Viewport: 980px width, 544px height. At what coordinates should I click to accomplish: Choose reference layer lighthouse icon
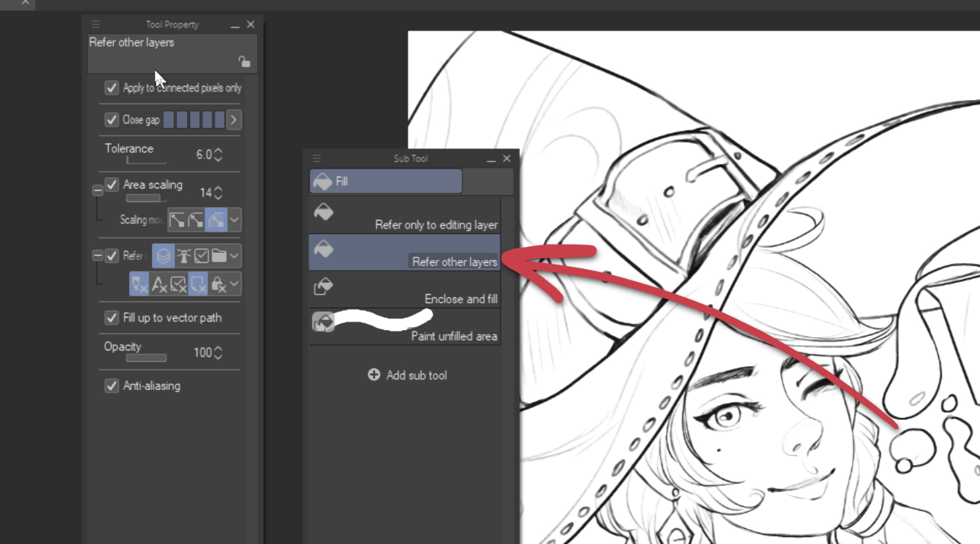point(183,256)
